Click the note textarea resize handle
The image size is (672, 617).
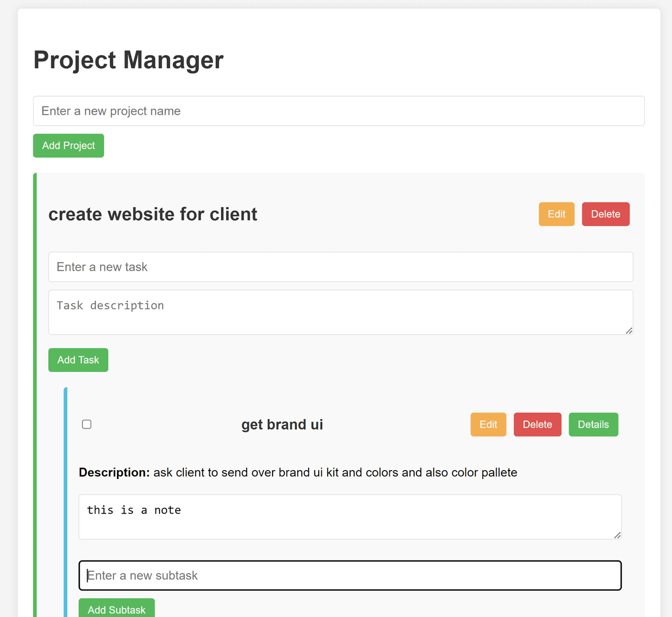point(617,535)
